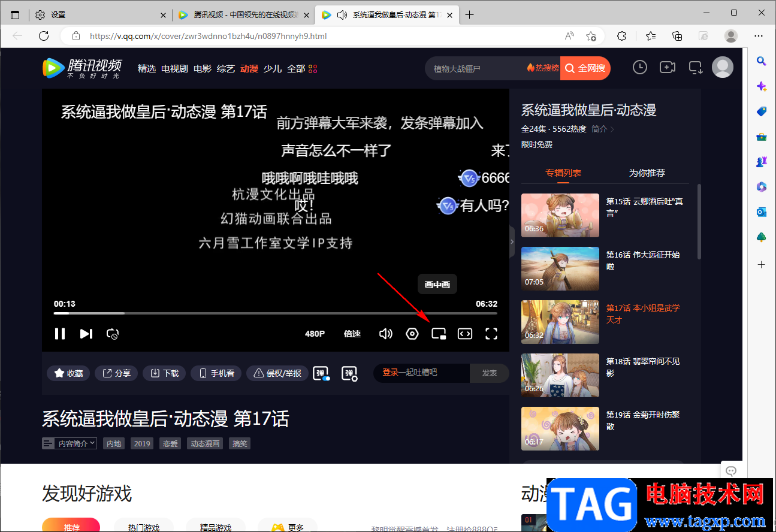776x532 pixels.
Task: Open the Tencent Video logo homepage
Action: click(82, 68)
